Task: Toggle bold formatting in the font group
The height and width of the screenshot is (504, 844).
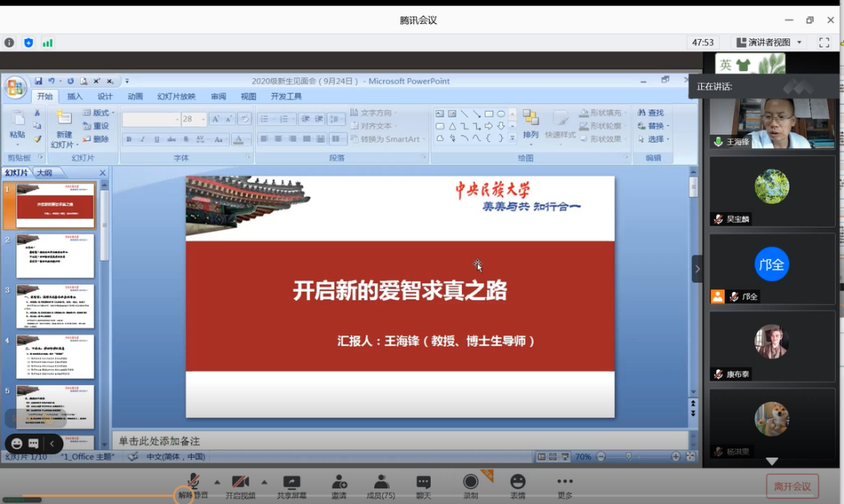Action: (129, 140)
